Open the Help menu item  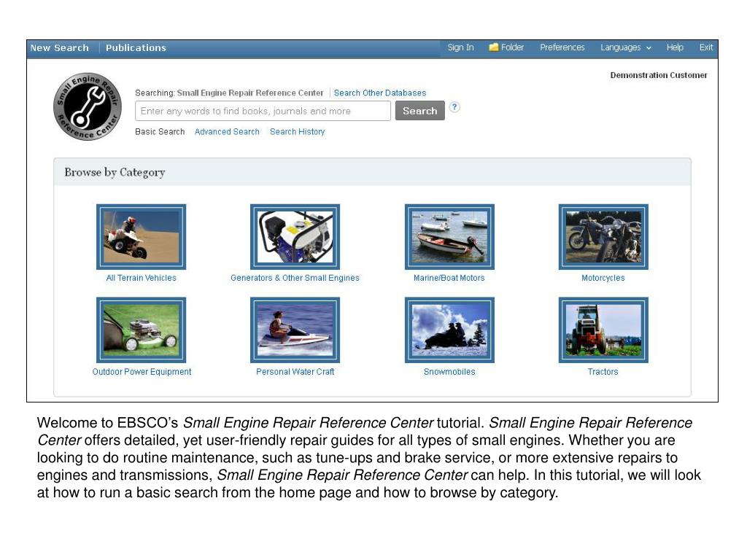[x=675, y=47]
